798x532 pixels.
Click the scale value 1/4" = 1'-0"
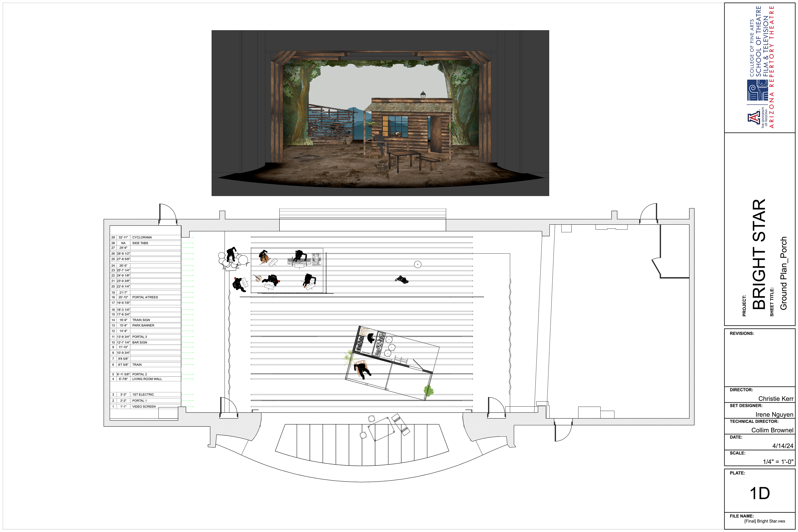tap(778, 461)
